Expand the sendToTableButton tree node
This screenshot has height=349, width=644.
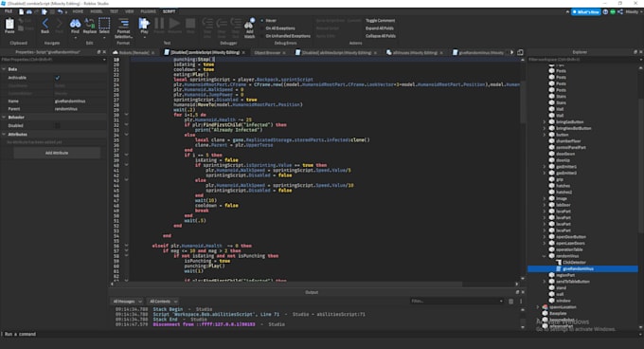click(545, 282)
